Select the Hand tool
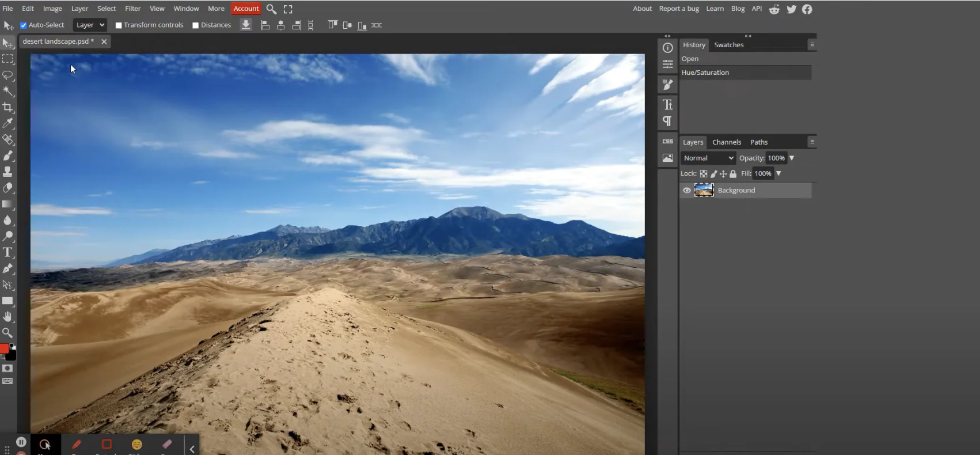This screenshot has width=980, height=455. tap(7, 317)
